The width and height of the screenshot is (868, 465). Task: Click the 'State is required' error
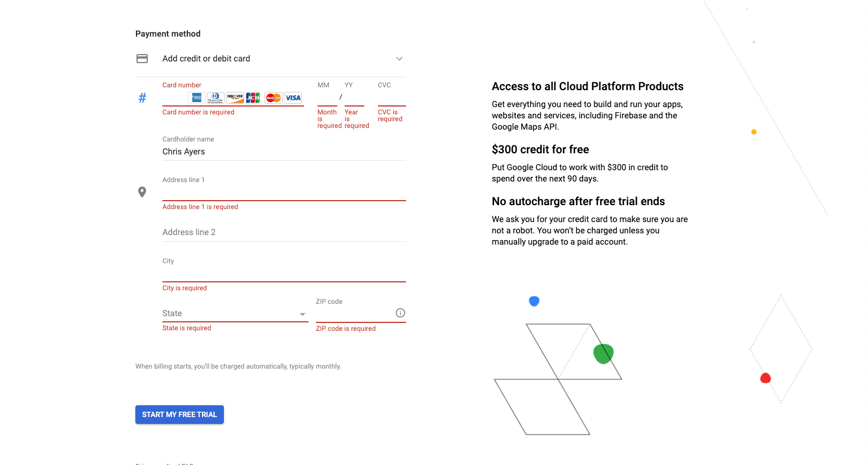[187, 328]
